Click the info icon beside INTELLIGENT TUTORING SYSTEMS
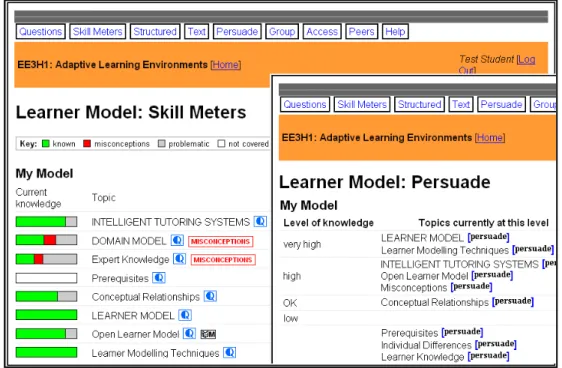This screenshot has height=368, width=562. pos(260,221)
